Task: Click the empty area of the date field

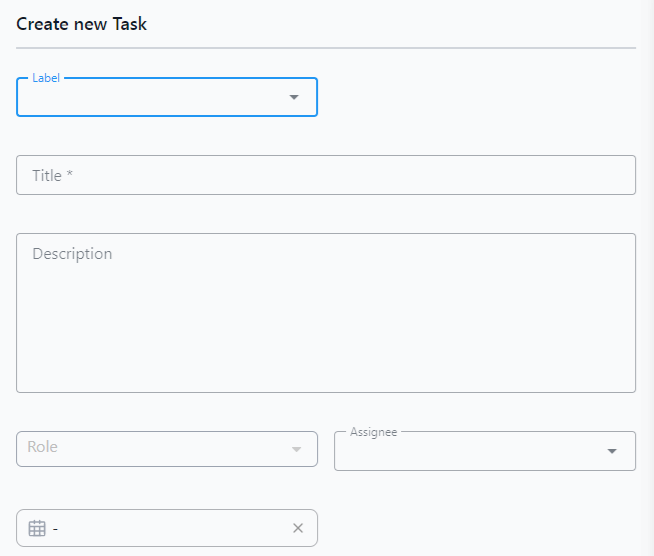Action: point(175,528)
